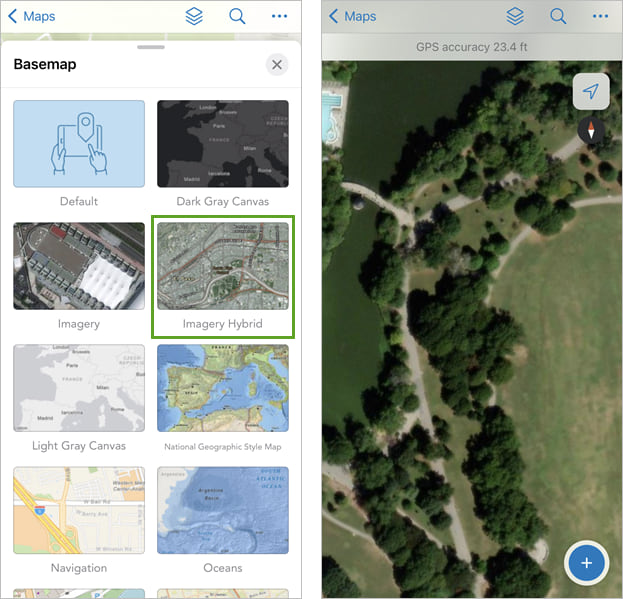Tap the Light Gray Canvas label

79,446
